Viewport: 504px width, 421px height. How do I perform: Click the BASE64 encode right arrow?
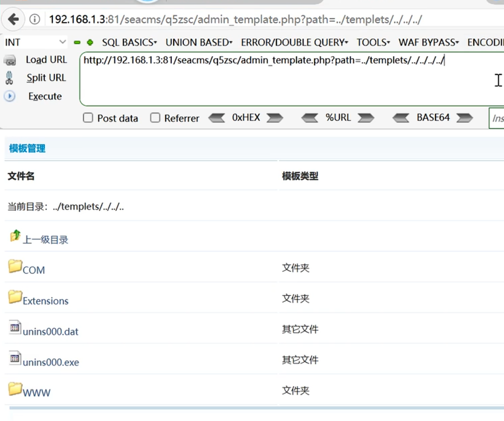[464, 118]
